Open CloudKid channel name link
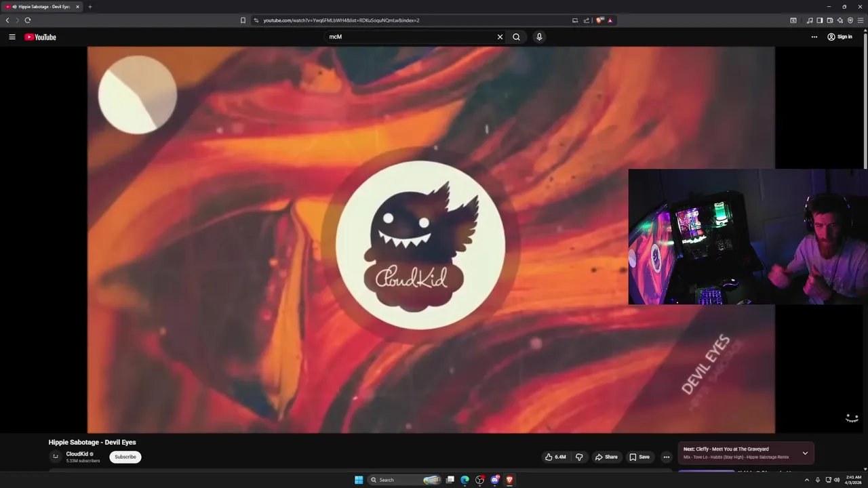868x488 pixels. (77, 454)
